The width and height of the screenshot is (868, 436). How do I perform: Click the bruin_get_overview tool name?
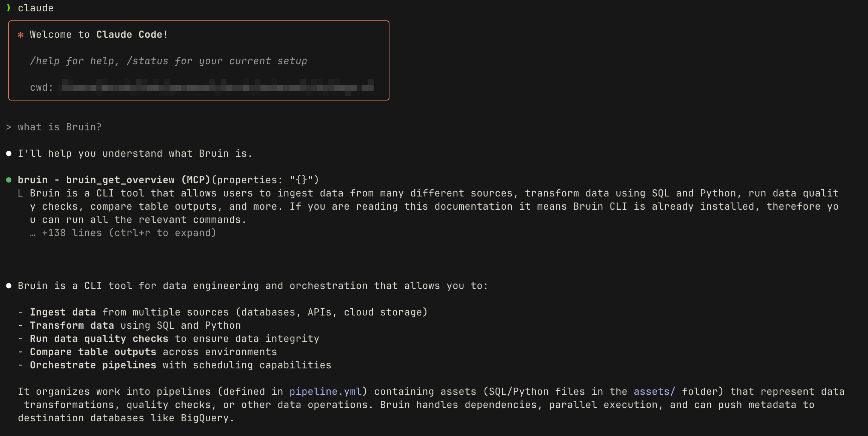(120, 180)
